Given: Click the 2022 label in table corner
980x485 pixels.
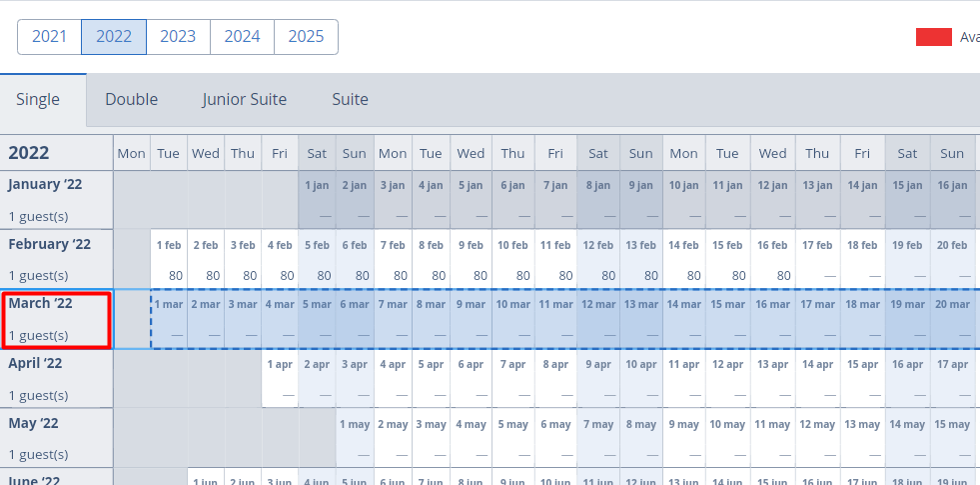Looking at the screenshot, I should click(x=29, y=153).
